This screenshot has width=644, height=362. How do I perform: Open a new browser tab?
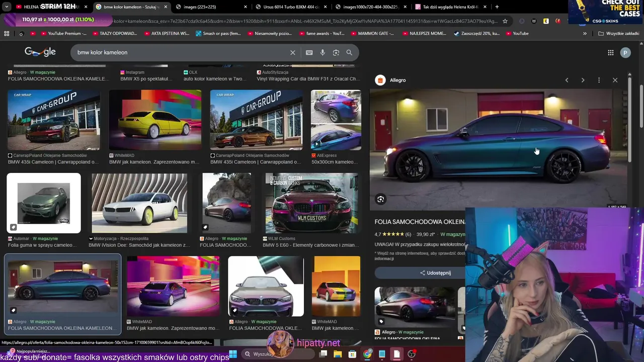click(x=497, y=7)
